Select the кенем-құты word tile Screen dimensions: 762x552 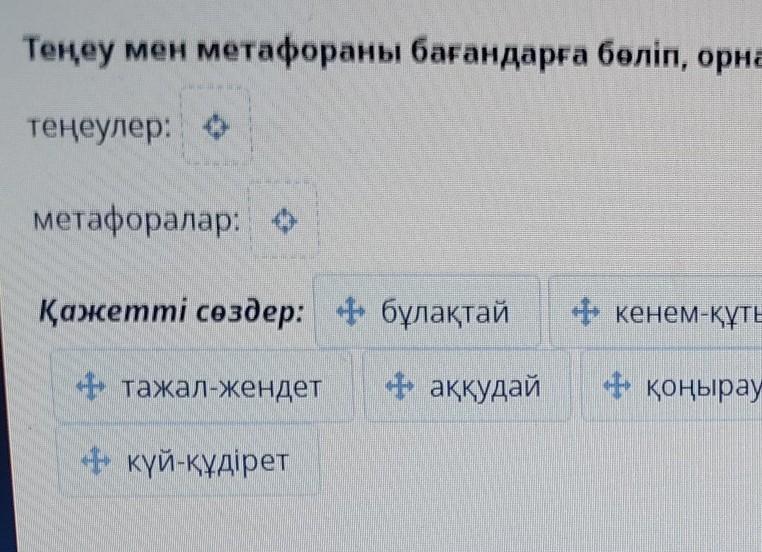tap(660, 313)
